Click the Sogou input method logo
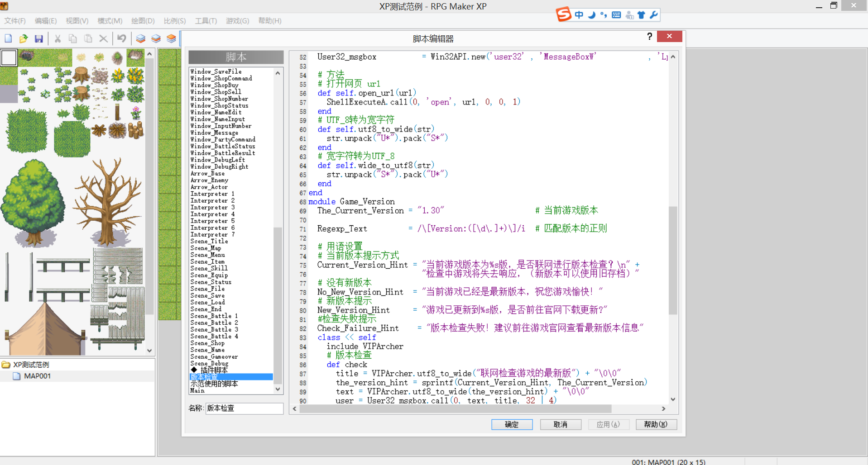 pos(563,14)
